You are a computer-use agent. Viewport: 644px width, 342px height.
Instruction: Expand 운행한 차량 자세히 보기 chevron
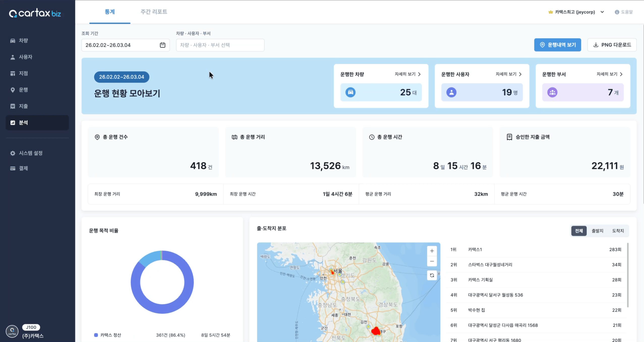click(419, 74)
